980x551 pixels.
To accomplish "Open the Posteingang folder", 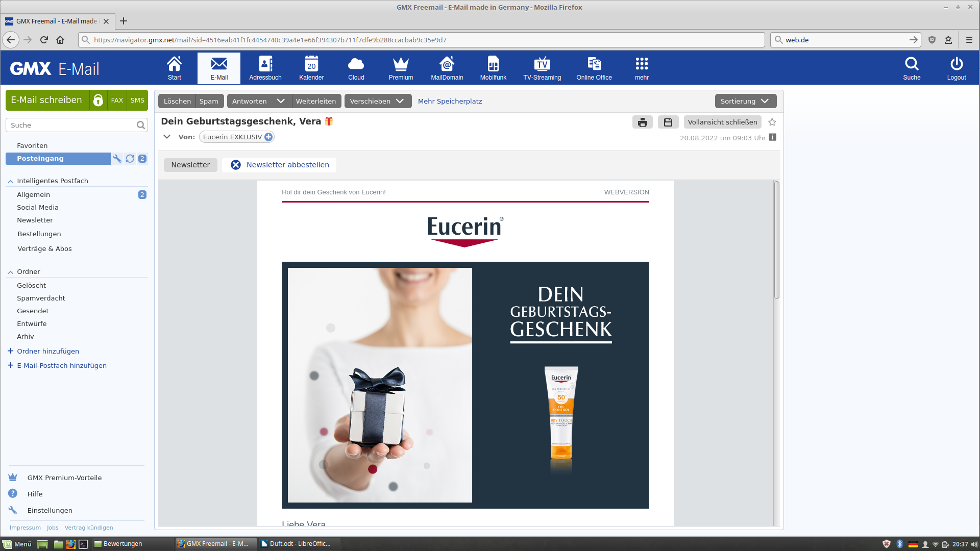I will (x=58, y=159).
